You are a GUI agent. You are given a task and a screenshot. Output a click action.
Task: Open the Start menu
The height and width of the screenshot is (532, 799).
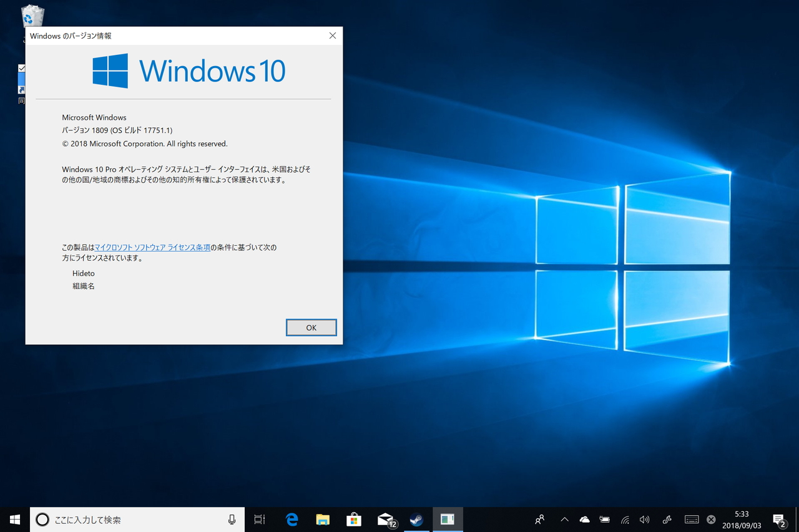point(14,519)
